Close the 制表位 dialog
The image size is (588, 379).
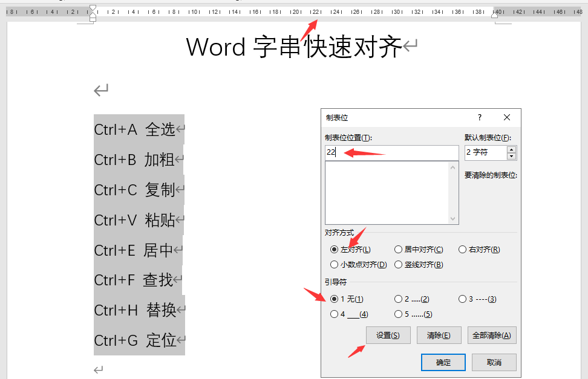pos(506,117)
